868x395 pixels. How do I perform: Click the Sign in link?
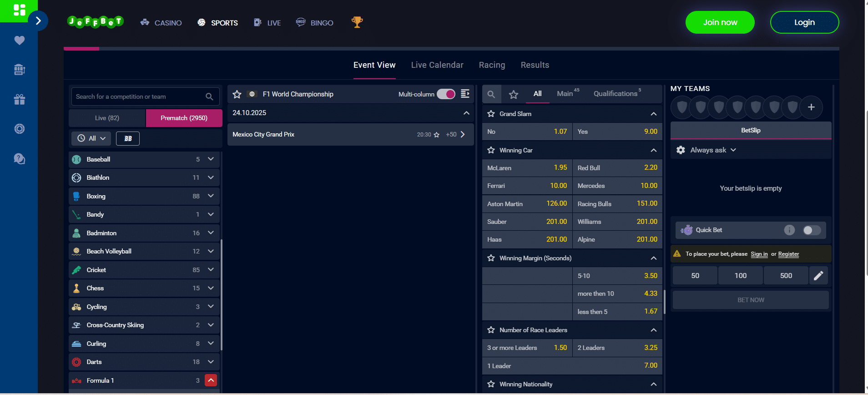(x=759, y=254)
